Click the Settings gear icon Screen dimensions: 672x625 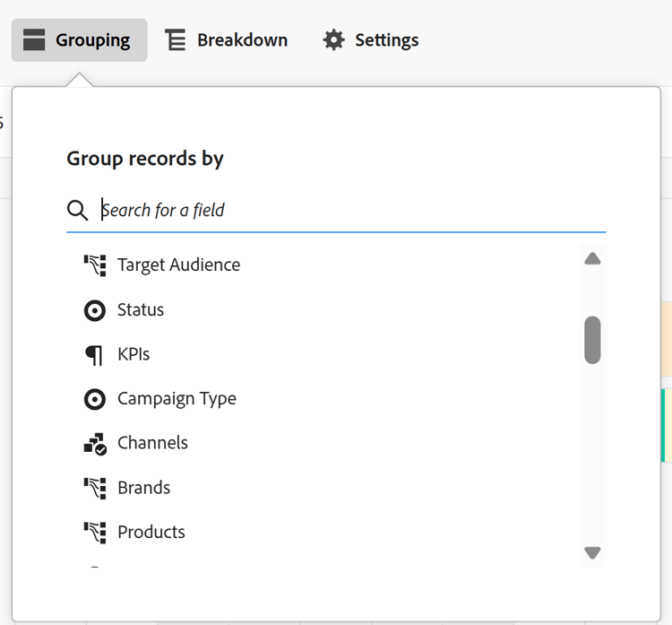[x=333, y=40]
